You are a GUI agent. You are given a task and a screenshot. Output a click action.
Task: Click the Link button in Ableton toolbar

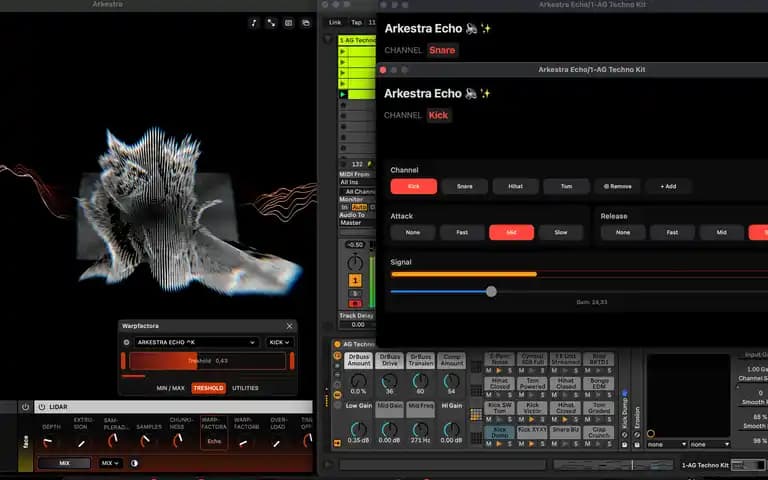point(335,23)
